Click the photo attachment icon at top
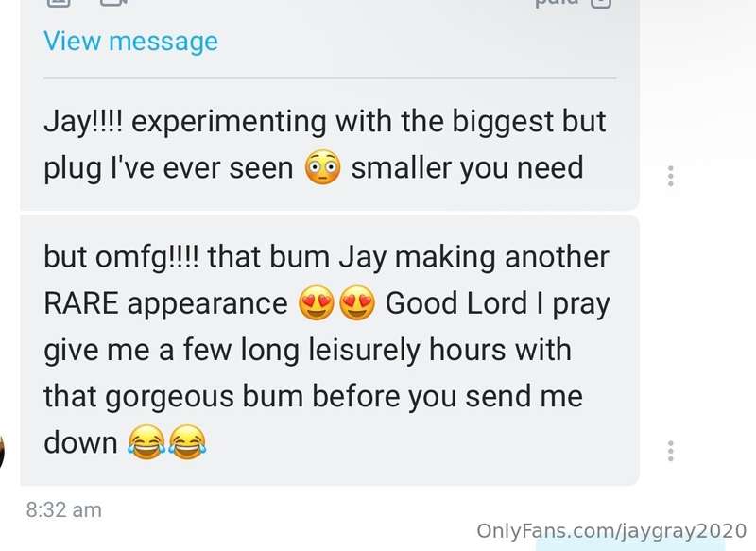Screen dimensions: 756x551 point(59,3)
